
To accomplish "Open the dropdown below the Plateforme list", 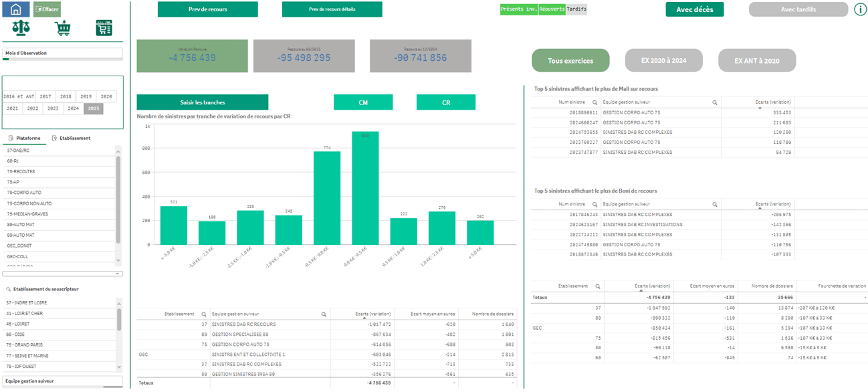I will tap(62, 274).
